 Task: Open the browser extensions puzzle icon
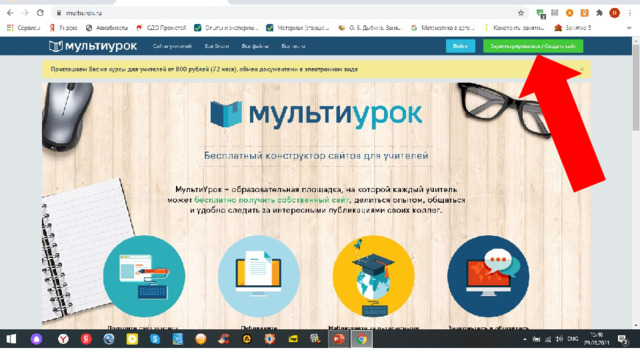tap(599, 13)
